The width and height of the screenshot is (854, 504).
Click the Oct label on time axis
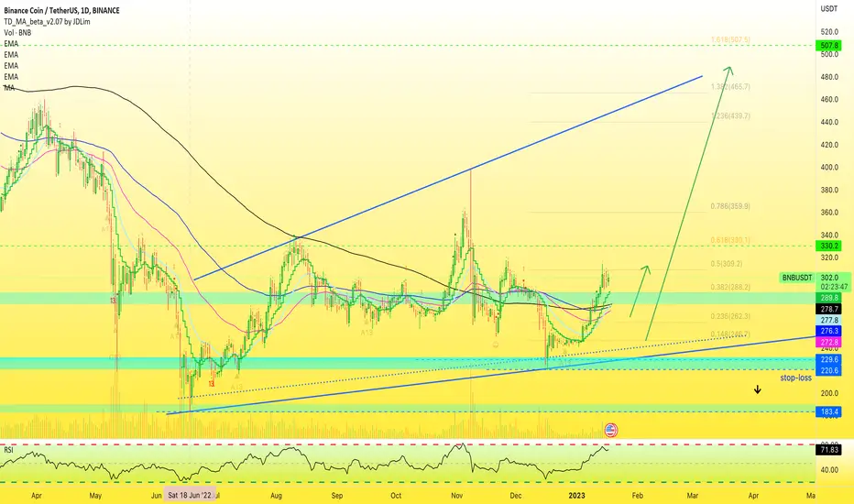click(396, 495)
